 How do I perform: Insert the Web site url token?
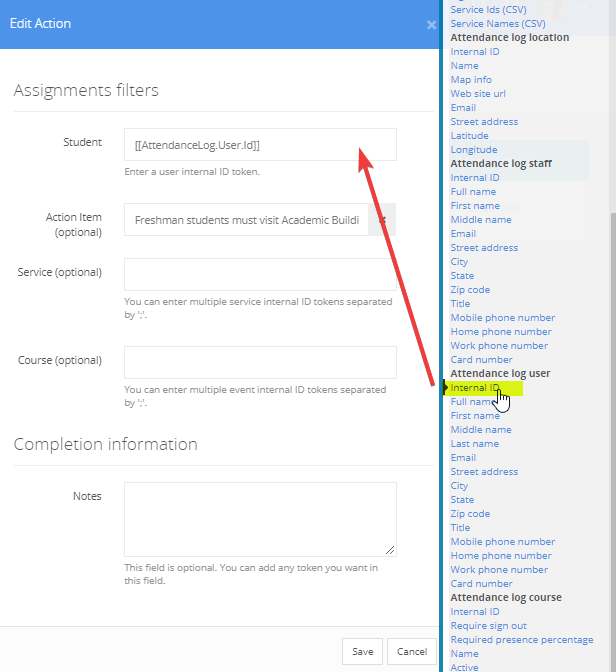click(x=478, y=93)
